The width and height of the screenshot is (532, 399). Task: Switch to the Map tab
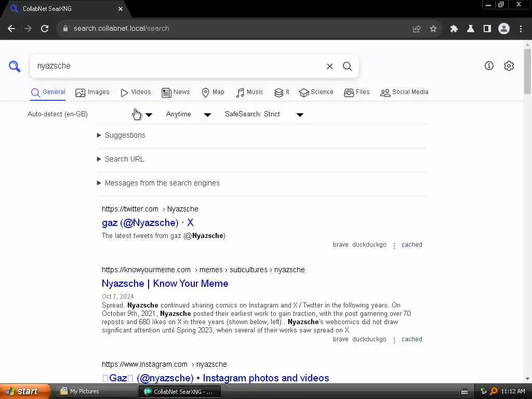[x=212, y=92]
